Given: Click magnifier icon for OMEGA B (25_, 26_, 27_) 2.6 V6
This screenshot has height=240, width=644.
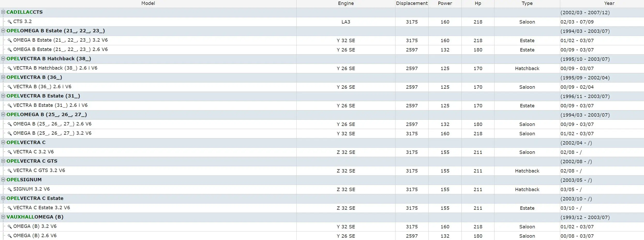Looking at the screenshot, I should [x=10, y=124].
